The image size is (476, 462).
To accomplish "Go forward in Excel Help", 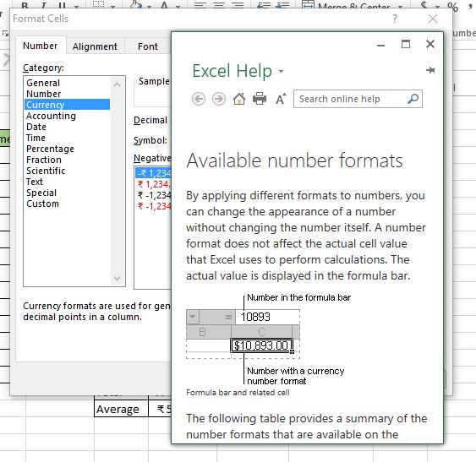I will click(x=219, y=99).
